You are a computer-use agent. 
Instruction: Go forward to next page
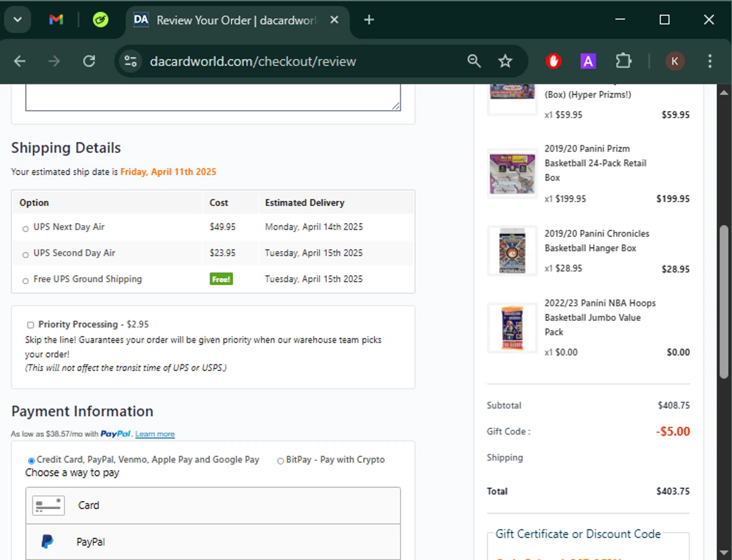[54, 61]
